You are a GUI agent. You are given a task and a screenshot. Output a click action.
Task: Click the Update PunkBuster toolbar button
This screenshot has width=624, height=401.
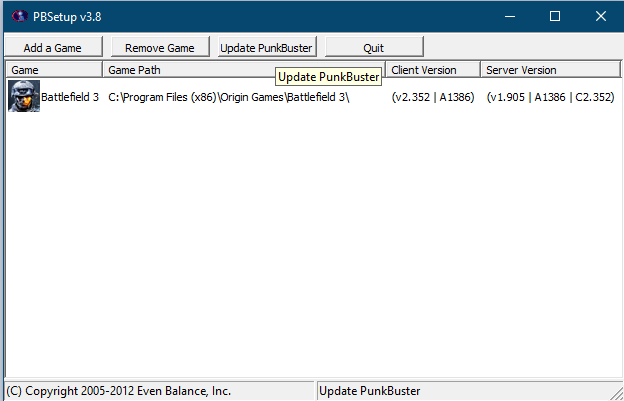pos(267,47)
